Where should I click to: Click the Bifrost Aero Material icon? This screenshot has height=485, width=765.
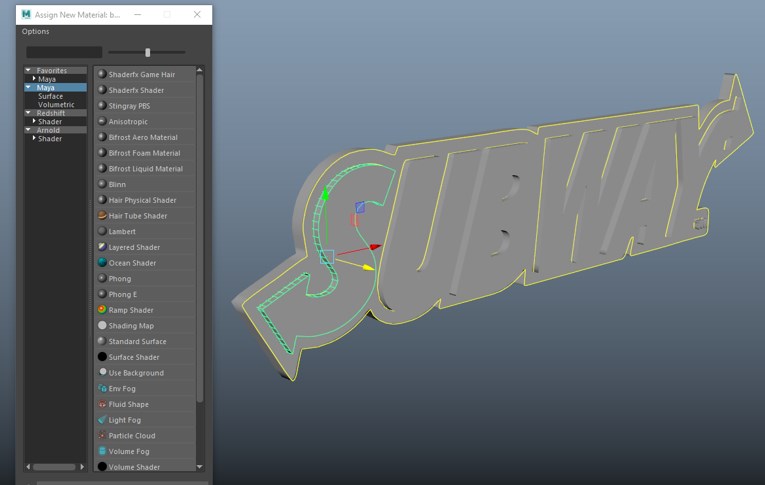[x=102, y=137]
